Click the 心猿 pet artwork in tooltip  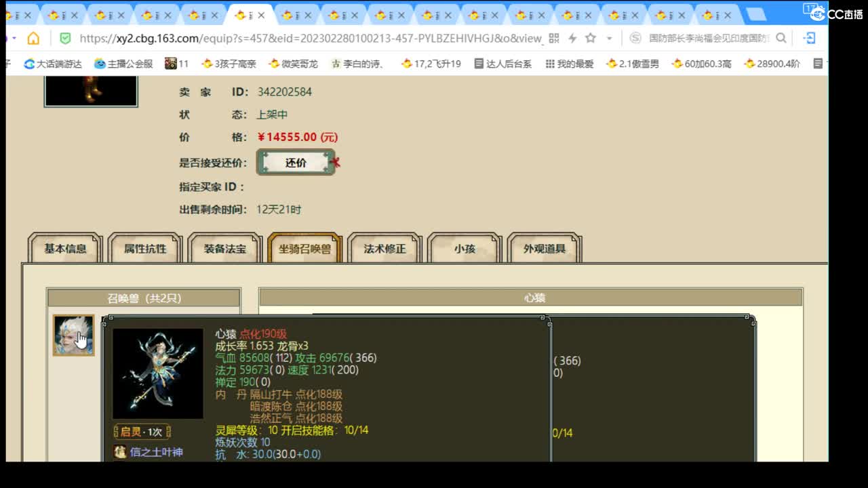pyautogui.click(x=158, y=373)
